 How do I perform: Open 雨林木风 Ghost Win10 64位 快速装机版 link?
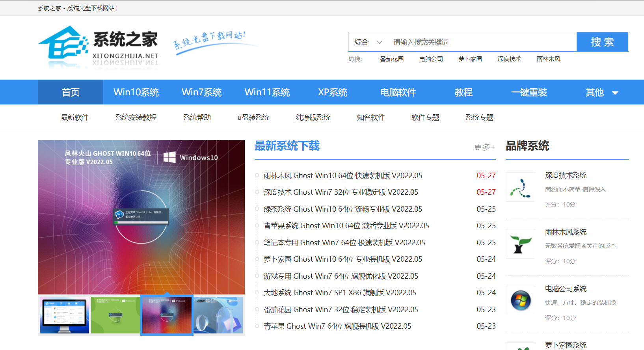point(343,176)
